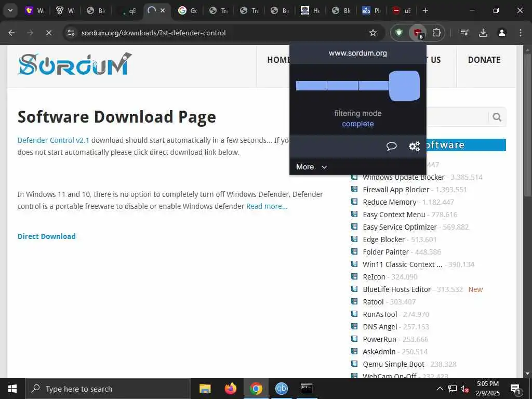532x399 pixels.
Task: Click the taskbar search box
Action: point(108,389)
